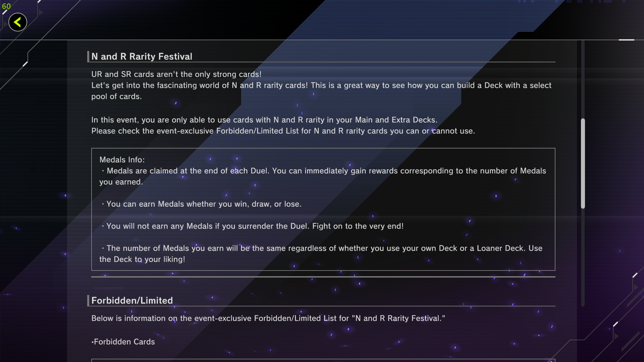
Task: Click the "win, draw, or lose" bullet
Action: 204,204
